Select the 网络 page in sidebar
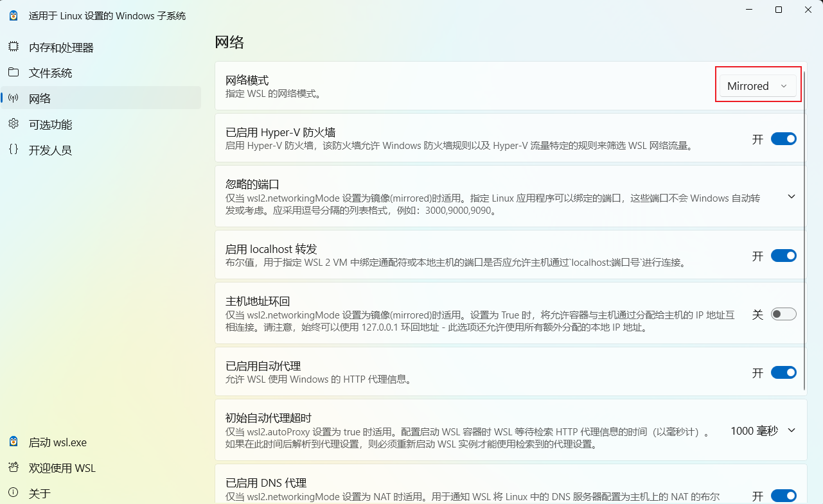Screen dimensions: 823x504 pyautogui.click(x=101, y=98)
